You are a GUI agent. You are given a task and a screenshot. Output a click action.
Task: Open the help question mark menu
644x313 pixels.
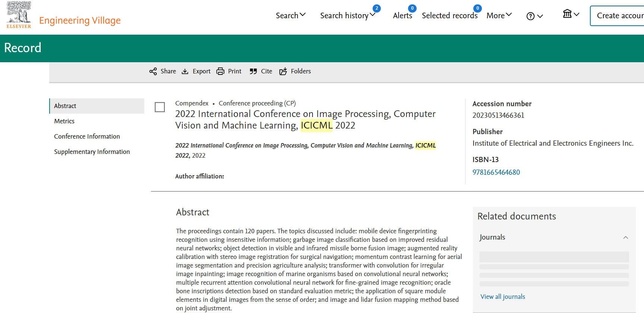click(534, 16)
